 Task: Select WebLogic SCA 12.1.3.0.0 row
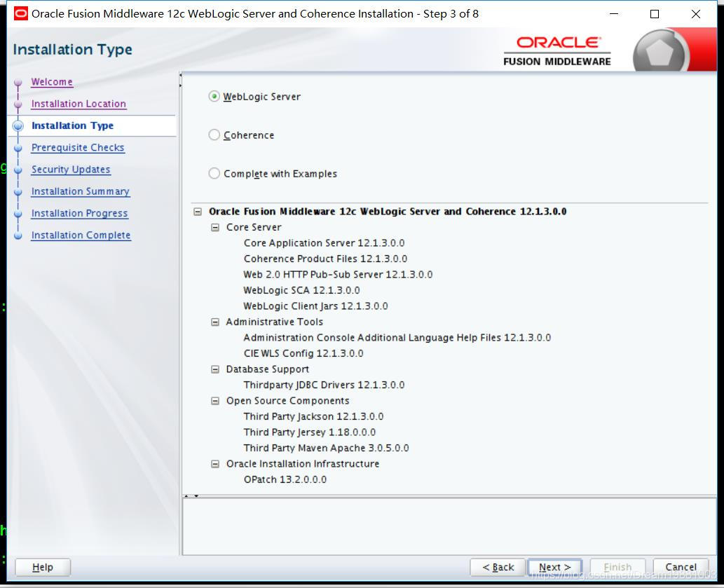301,290
